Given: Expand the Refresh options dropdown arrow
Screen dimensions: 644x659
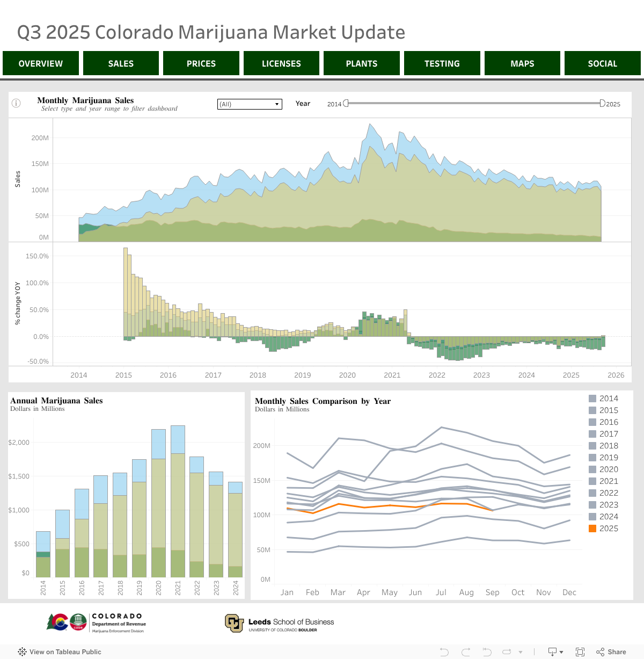Looking at the screenshot, I should [520, 651].
